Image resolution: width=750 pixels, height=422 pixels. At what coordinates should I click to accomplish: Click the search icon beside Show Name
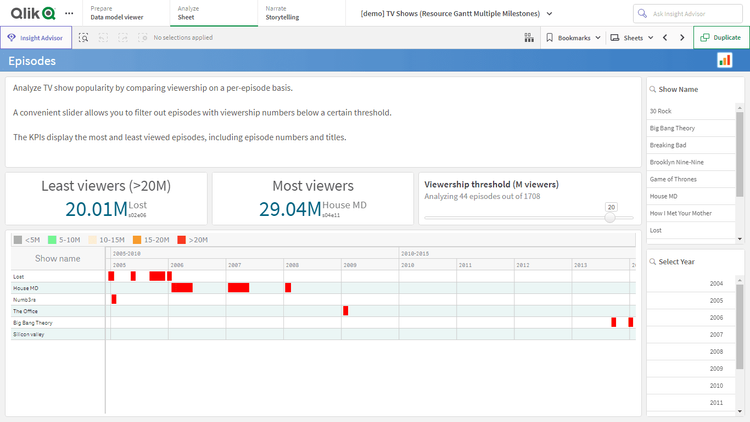[x=652, y=89]
